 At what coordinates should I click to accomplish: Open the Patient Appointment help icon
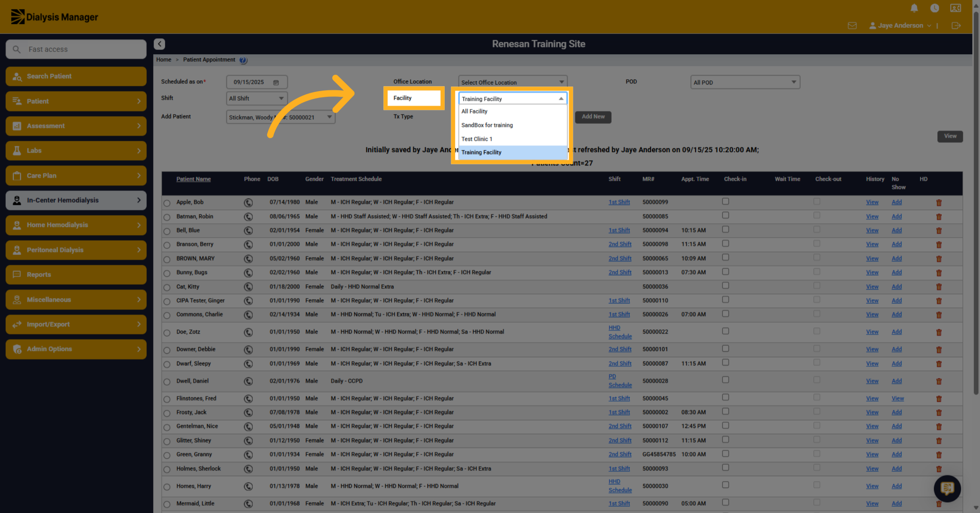pyautogui.click(x=243, y=60)
